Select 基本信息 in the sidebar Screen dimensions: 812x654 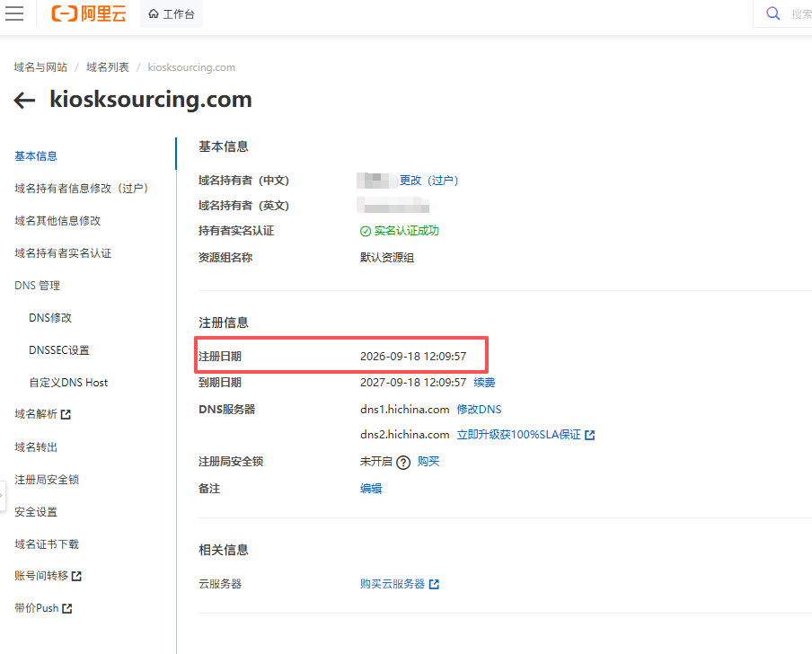click(x=36, y=155)
